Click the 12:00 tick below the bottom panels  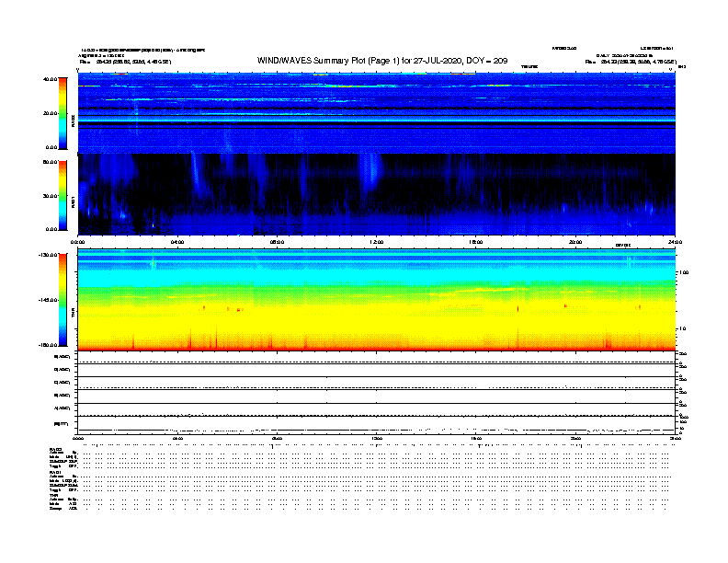(377, 438)
